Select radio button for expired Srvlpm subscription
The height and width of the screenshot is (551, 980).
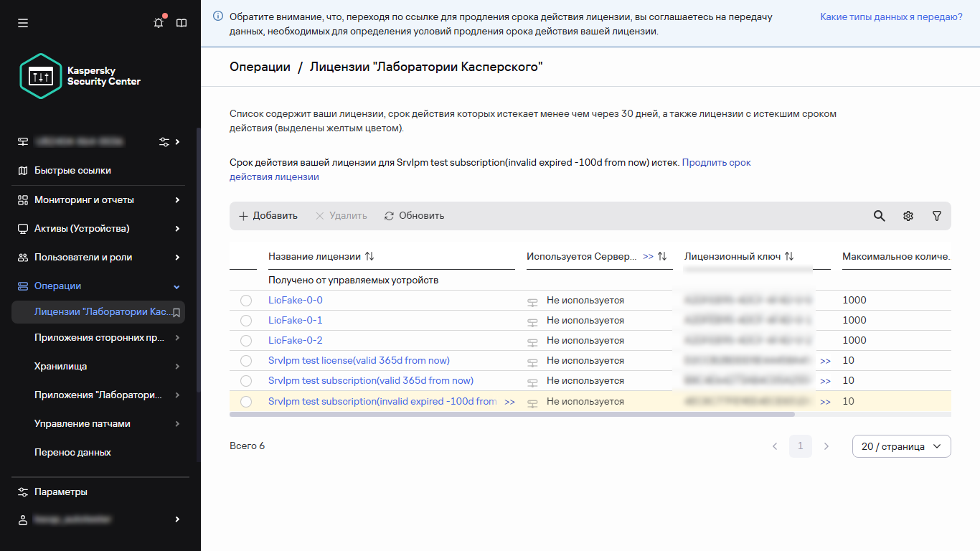pos(246,402)
